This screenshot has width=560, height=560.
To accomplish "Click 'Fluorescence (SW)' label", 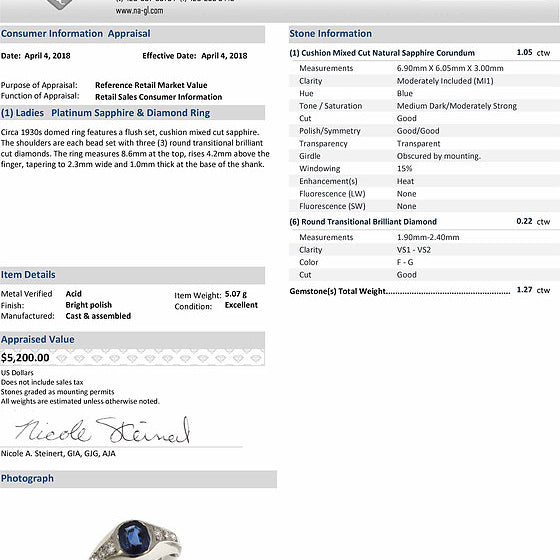I will click(332, 206).
